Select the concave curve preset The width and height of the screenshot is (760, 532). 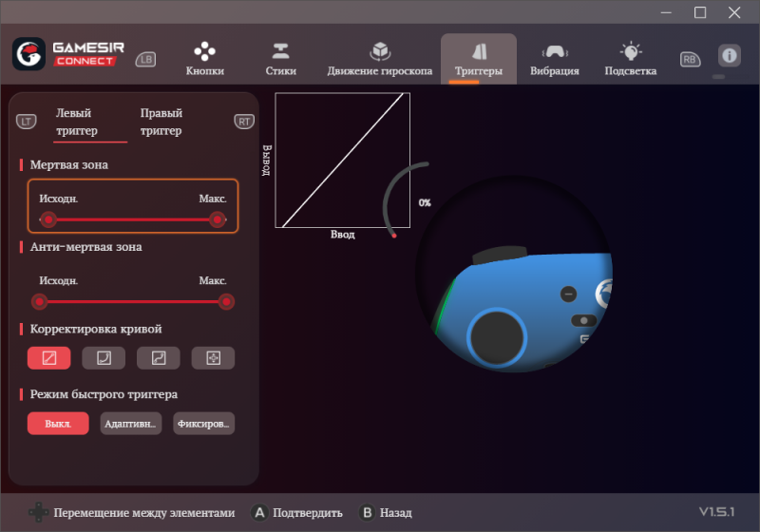104,358
